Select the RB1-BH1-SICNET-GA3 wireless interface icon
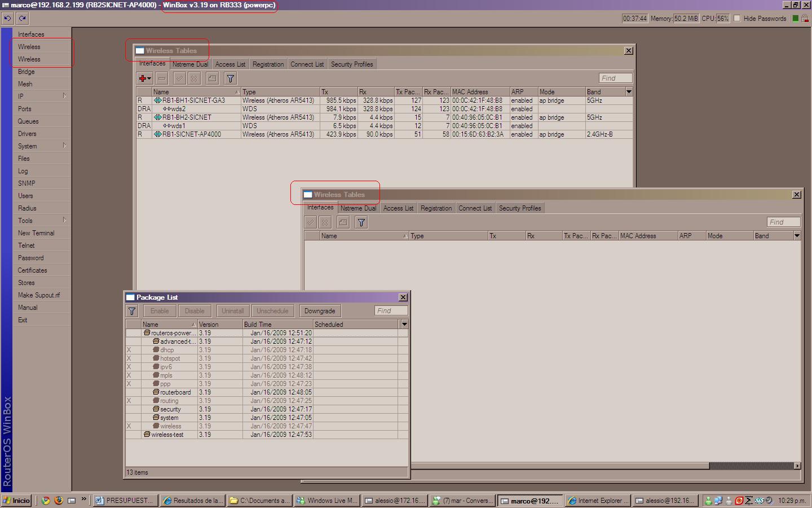This screenshot has width=812, height=508. pos(158,100)
